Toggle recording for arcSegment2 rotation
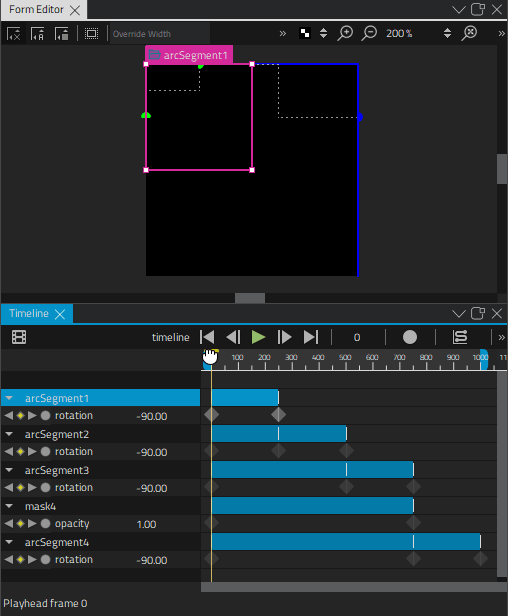Image resolution: width=508 pixels, height=616 pixels. tap(46, 451)
